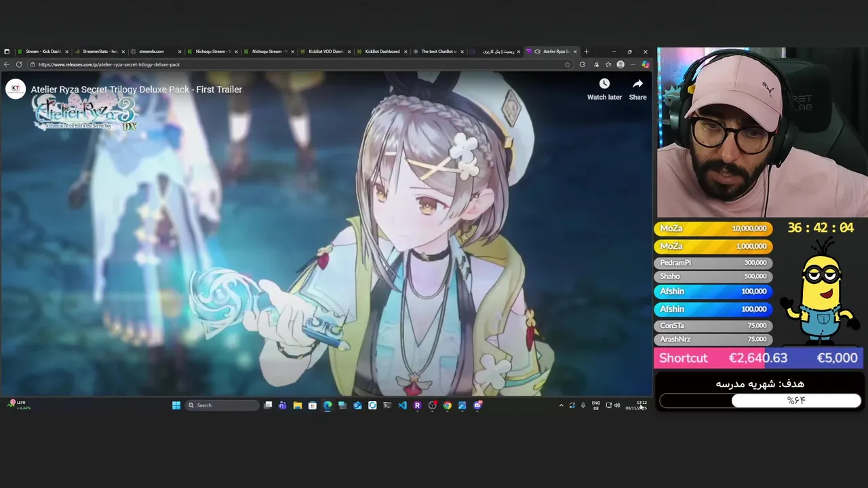
Task: Click the PedramPi 300,000 donor row
Action: (x=713, y=262)
